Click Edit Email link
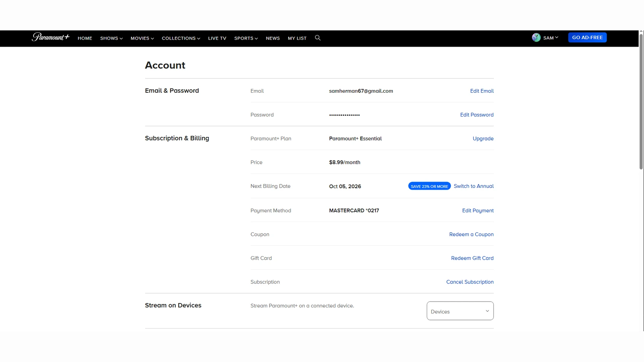 [x=482, y=91]
